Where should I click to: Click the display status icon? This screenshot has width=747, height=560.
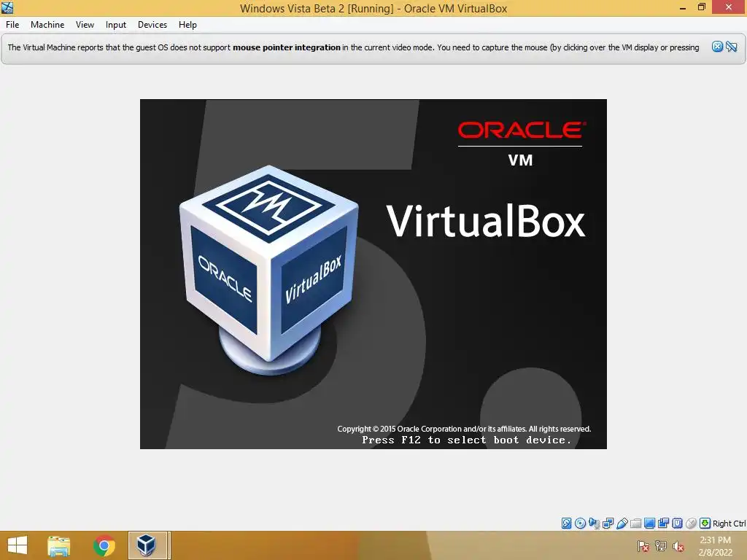(649, 524)
